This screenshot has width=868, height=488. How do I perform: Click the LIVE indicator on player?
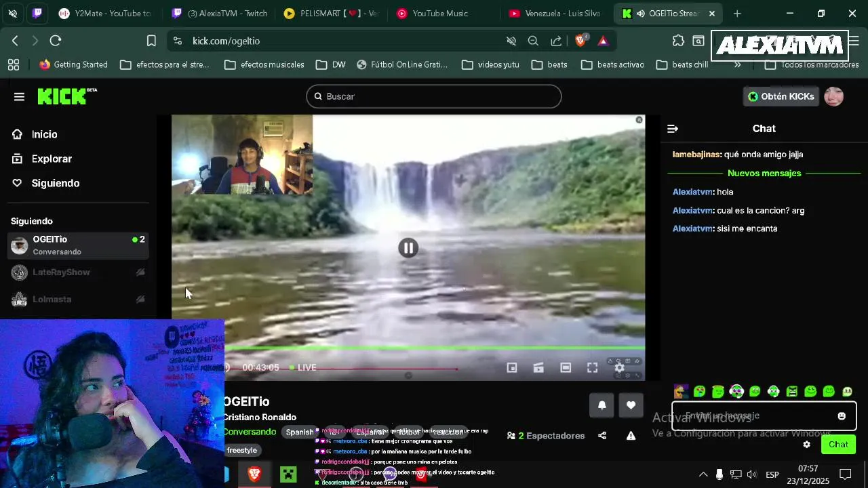(x=303, y=367)
